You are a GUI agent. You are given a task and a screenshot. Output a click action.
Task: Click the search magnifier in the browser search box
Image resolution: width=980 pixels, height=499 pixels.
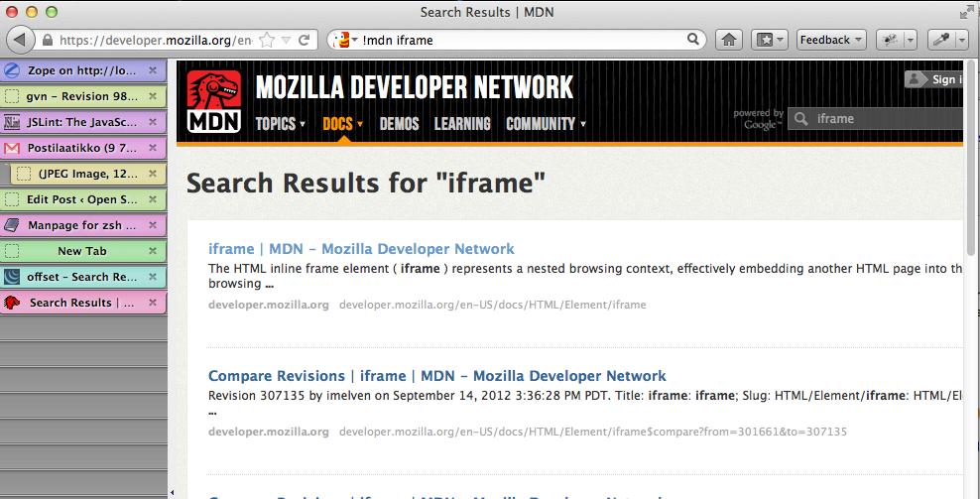click(693, 40)
